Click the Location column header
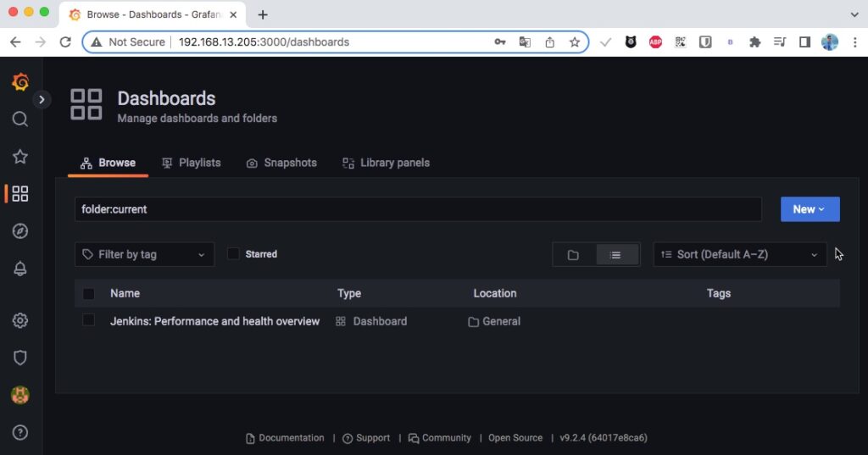 click(x=495, y=293)
